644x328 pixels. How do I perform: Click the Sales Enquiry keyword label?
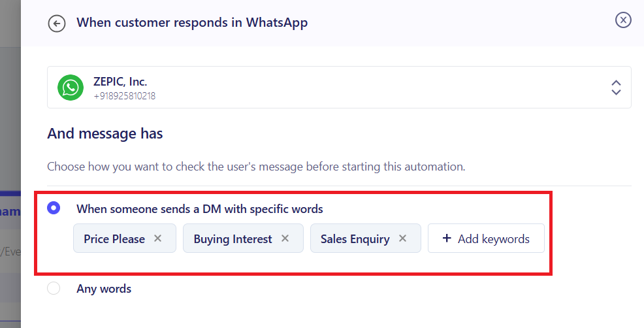click(355, 238)
